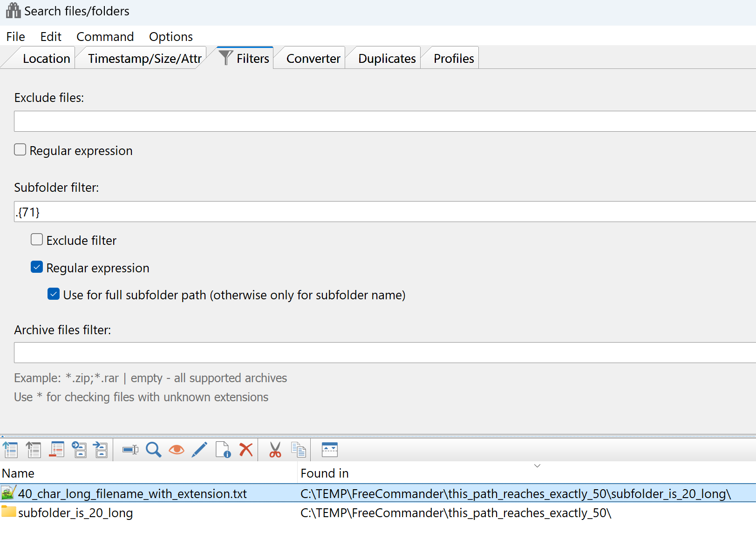Click the orange eye view icon
The image size is (756, 546).
pos(177,450)
